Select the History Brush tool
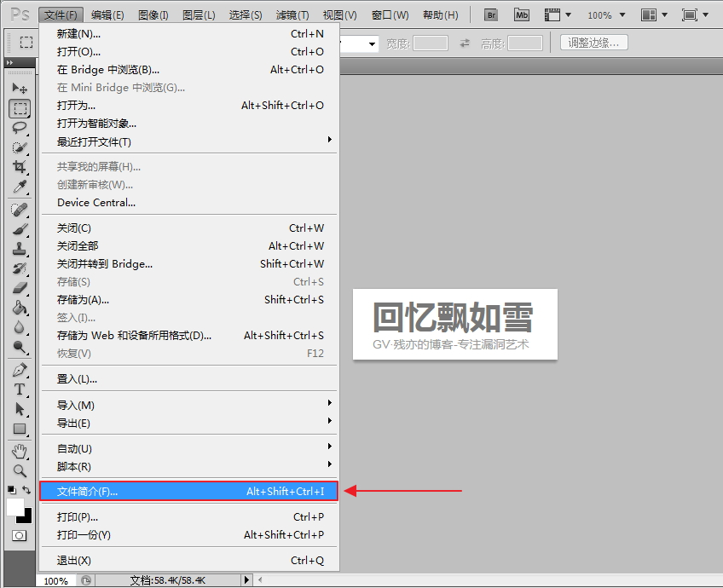Screen dimensions: 723x588 click(20, 268)
